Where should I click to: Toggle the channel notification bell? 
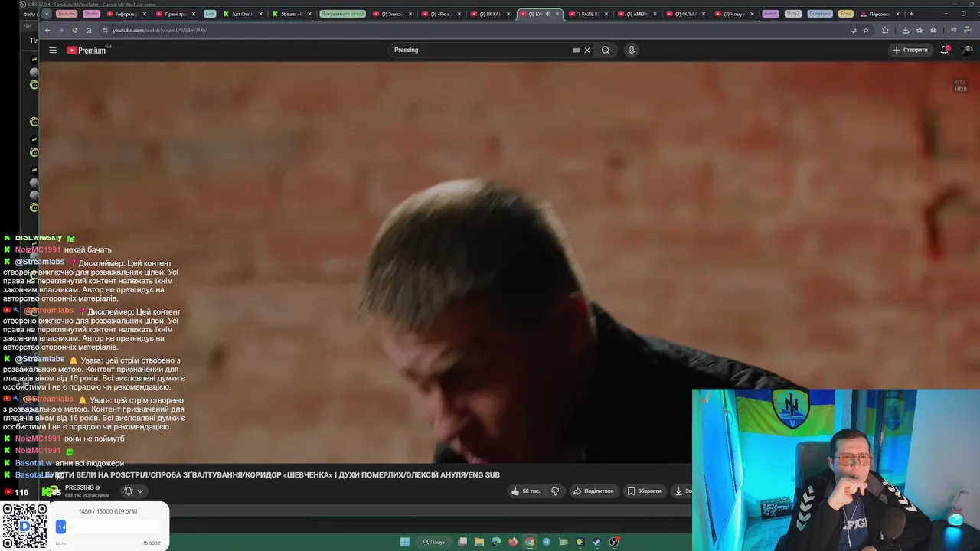coord(129,491)
